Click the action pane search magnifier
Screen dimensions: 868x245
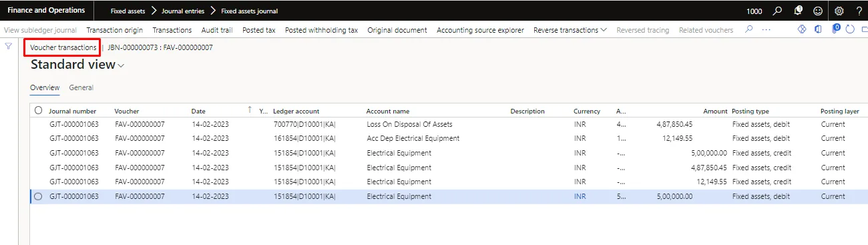(x=749, y=29)
